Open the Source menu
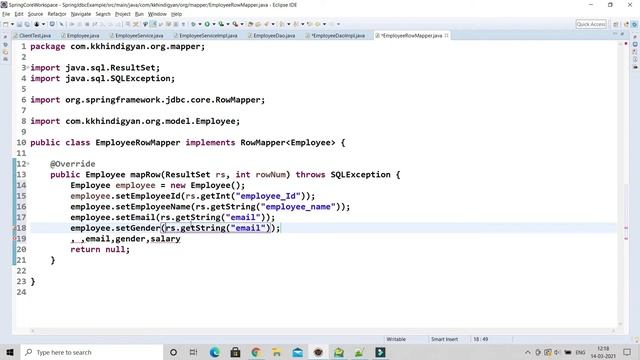This screenshot has height=360, width=640. click(35, 14)
